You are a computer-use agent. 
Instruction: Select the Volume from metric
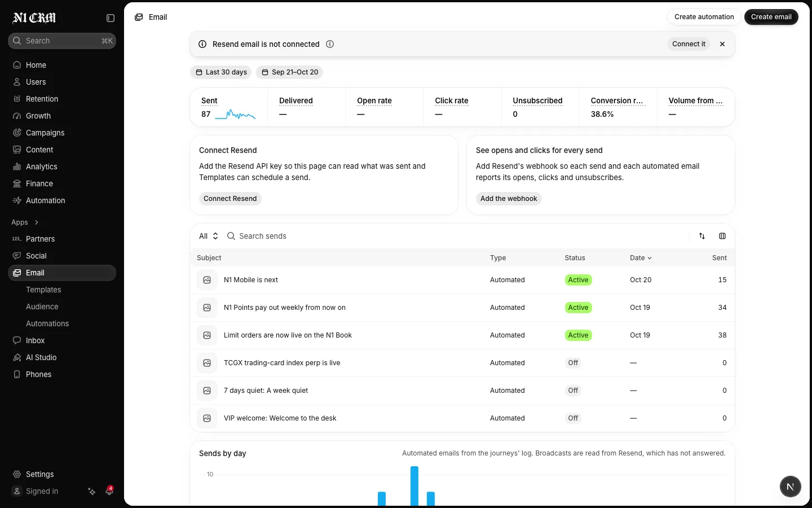pos(696,107)
